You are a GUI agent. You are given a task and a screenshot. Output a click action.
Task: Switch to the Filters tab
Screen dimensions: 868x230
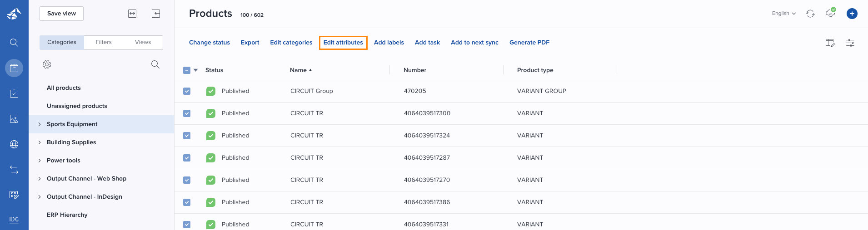(x=104, y=42)
